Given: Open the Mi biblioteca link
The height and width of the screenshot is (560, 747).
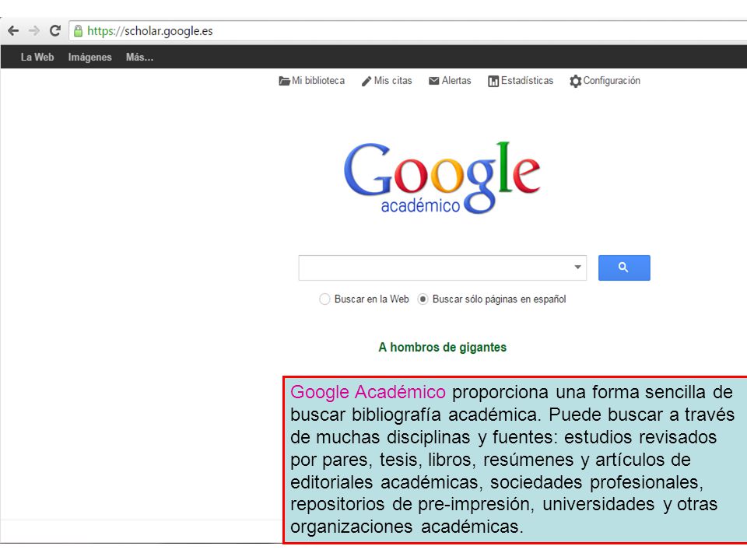Looking at the screenshot, I should pos(318,80).
